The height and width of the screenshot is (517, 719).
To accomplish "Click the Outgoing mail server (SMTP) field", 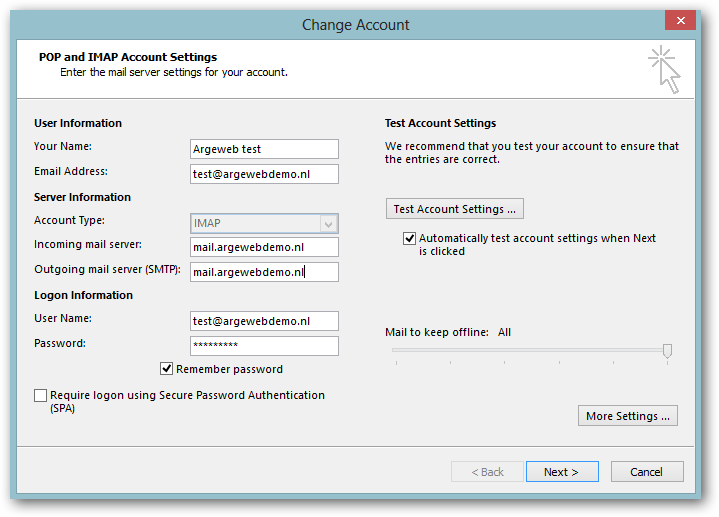I will click(264, 272).
